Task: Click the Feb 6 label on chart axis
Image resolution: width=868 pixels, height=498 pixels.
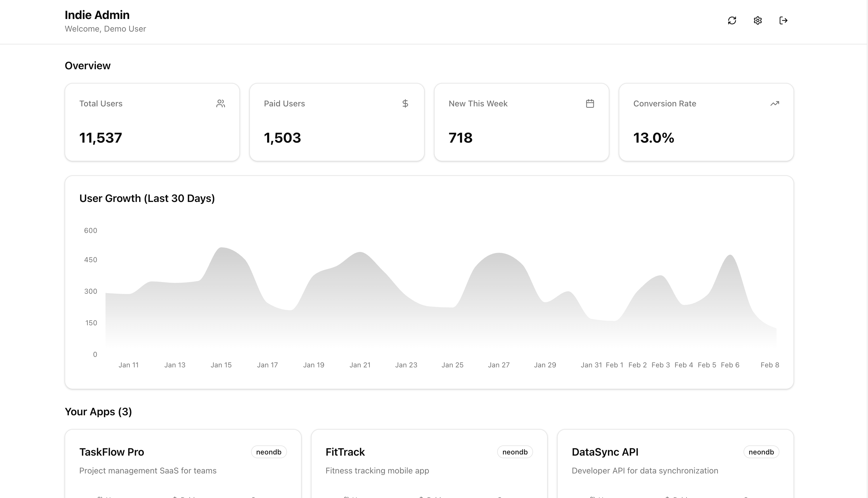Action: (x=730, y=365)
